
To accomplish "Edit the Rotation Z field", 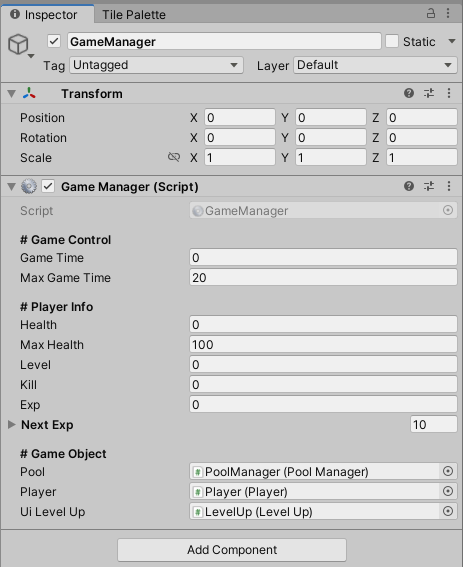I will tap(422, 137).
